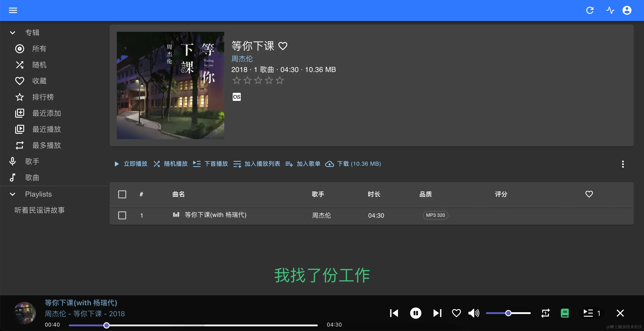Skip to next track
The height and width of the screenshot is (331, 644).
tap(437, 313)
